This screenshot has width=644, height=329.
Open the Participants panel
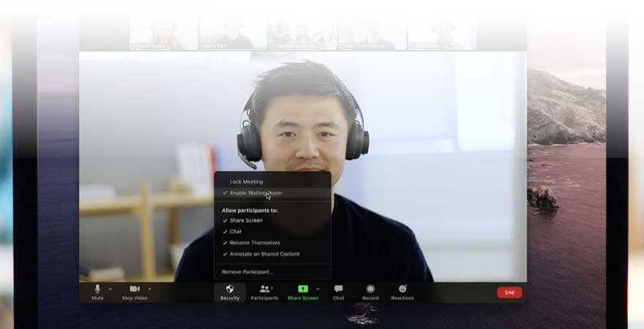click(263, 290)
